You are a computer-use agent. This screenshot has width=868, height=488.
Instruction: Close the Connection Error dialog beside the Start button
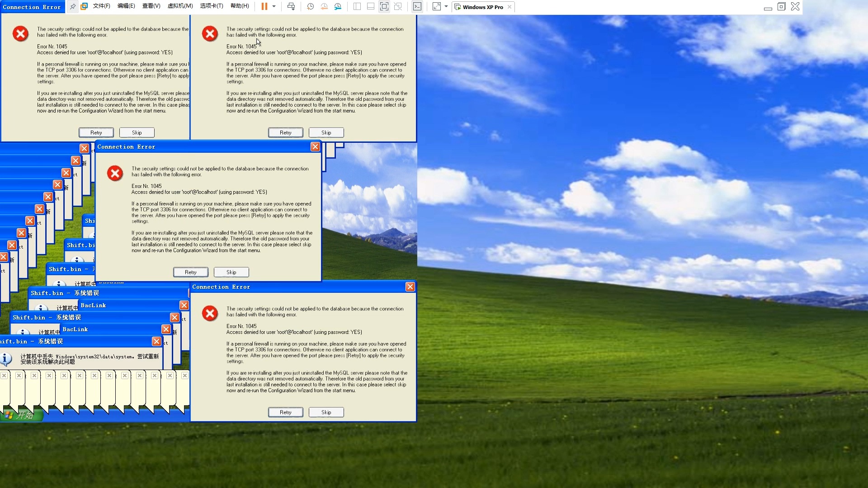[410, 287]
